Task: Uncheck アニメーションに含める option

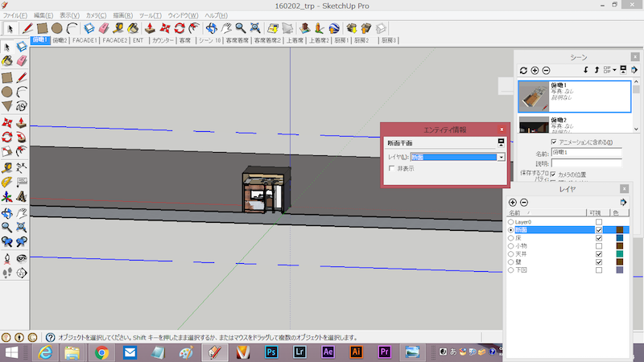Action: (555, 142)
